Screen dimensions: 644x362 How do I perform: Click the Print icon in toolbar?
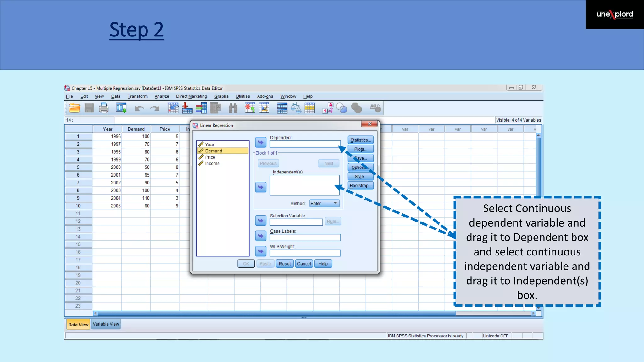tap(103, 108)
